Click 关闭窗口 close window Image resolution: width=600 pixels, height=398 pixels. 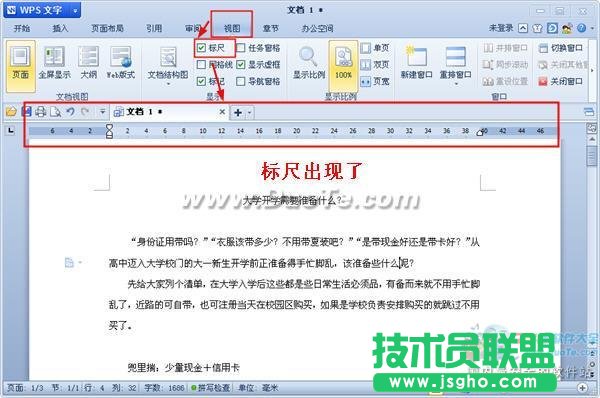561,81
